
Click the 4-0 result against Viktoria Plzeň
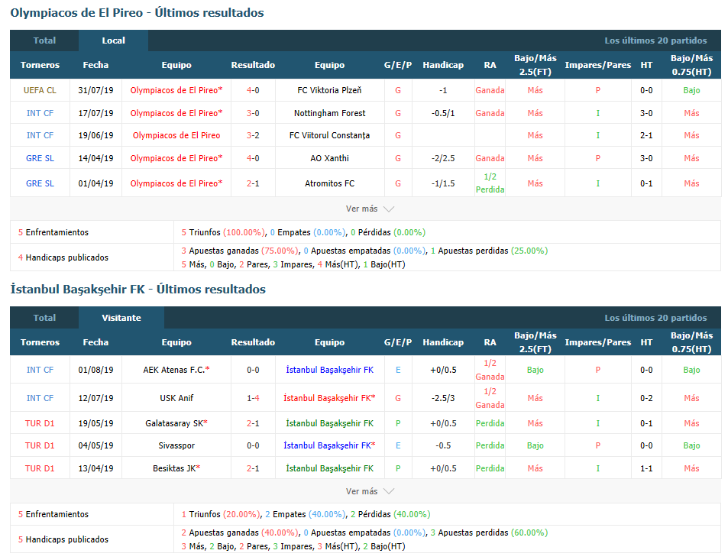pyautogui.click(x=253, y=90)
